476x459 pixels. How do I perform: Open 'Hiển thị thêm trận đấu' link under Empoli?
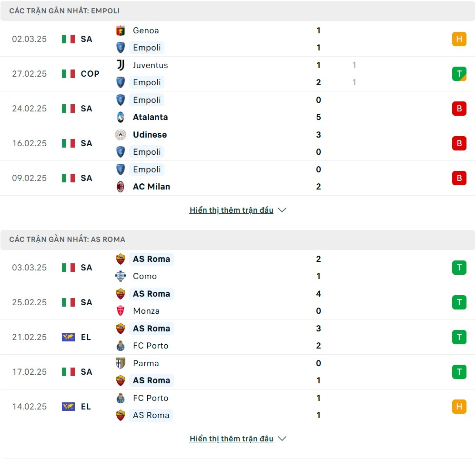(x=231, y=210)
